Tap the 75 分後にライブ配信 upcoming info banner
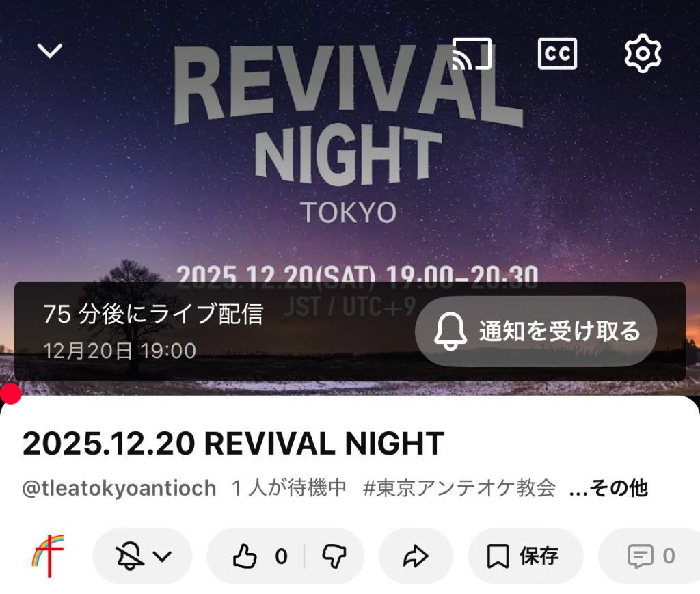700x594 pixels. [350, 331]
